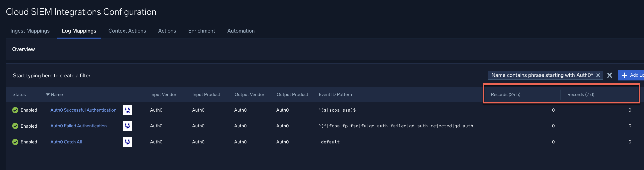This screenshot has width=644, height=170.
Task: Click green Enabled checkmark for Auth0 Catch All
Action: click(x=15, y=142)
